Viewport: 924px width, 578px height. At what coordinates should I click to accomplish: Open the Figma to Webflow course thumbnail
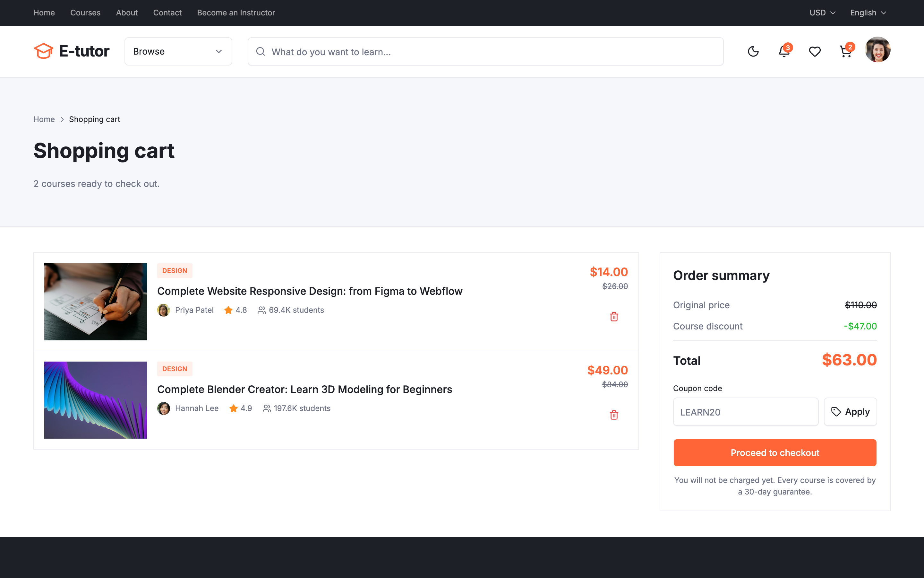[x=96, y=302]
